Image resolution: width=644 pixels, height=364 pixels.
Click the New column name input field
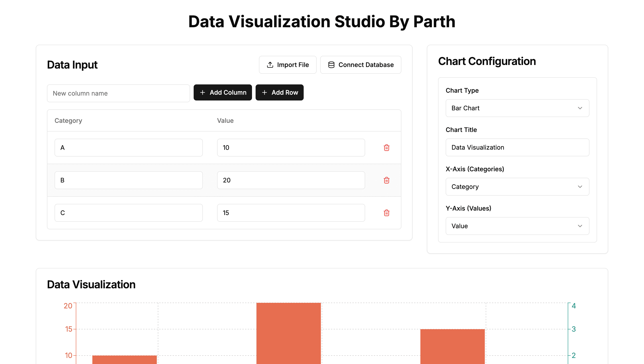click(x=118, y=93)
